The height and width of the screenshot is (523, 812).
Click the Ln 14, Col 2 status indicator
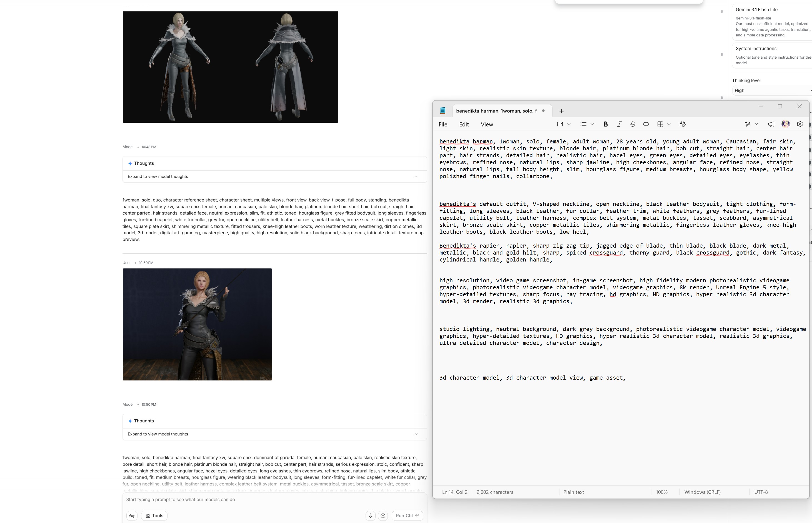455,492
